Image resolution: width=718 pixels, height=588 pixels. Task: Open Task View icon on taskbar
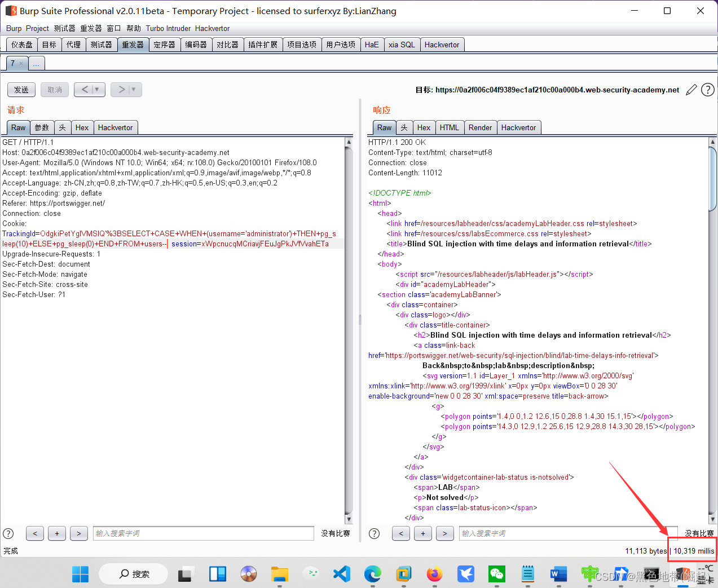(185, 574)
